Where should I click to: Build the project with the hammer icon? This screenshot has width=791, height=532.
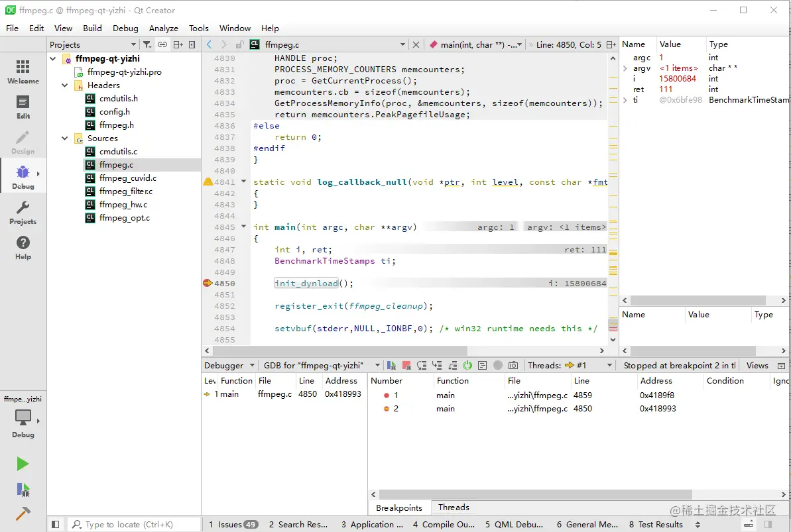23,513
